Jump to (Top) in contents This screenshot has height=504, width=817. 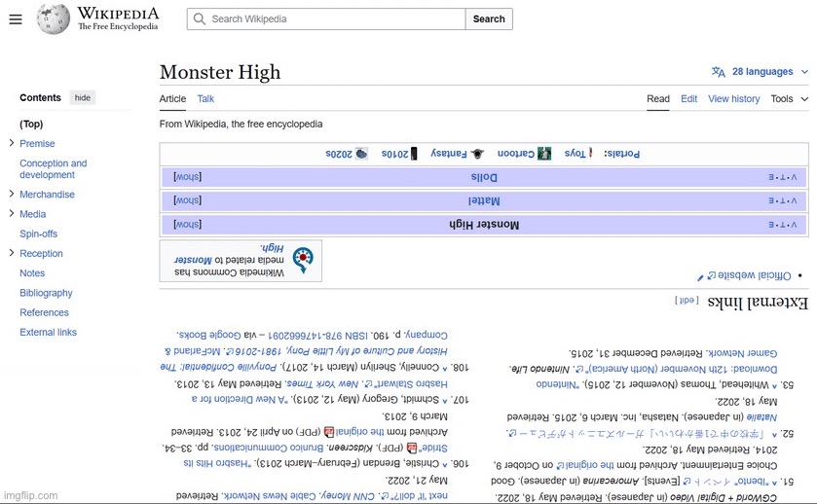(31, 124)
